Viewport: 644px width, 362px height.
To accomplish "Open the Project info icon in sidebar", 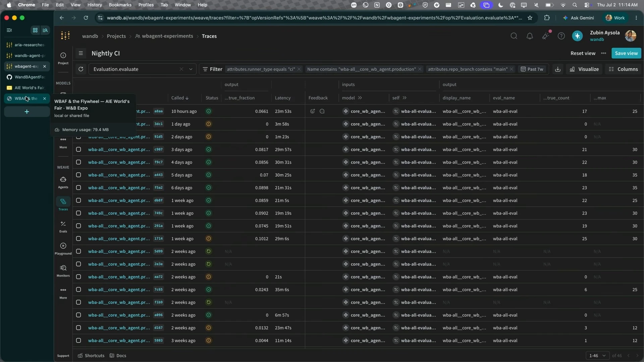I will (63, 58).
